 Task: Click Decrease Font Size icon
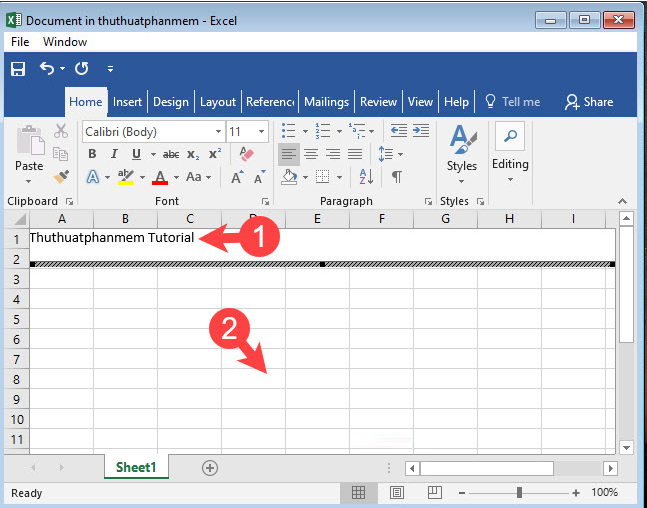(x=260, y=177)
